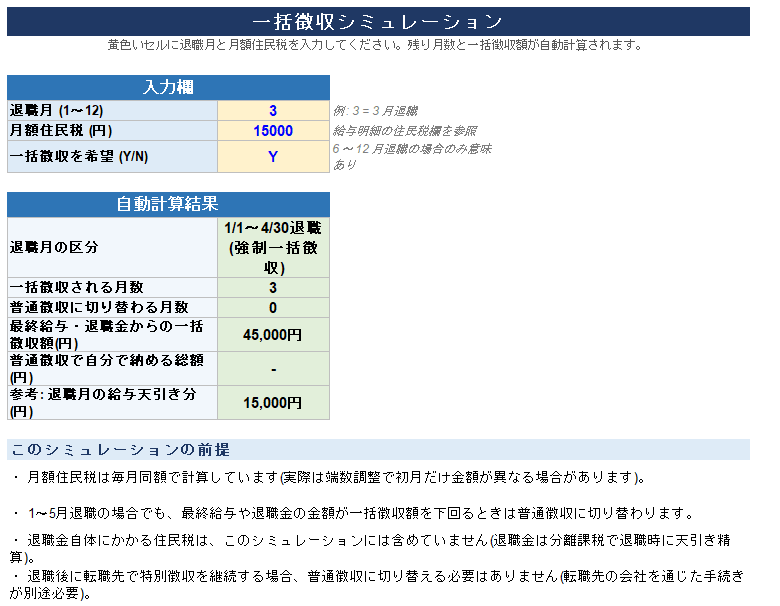Select the 45,000円 result cell

pos(273,335)
